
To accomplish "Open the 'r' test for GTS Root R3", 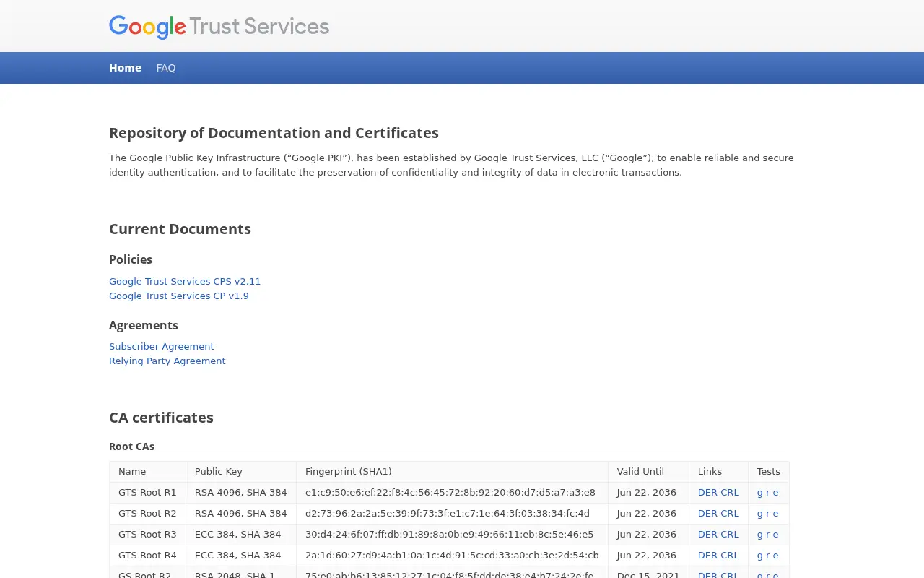I will click(768, 535).
